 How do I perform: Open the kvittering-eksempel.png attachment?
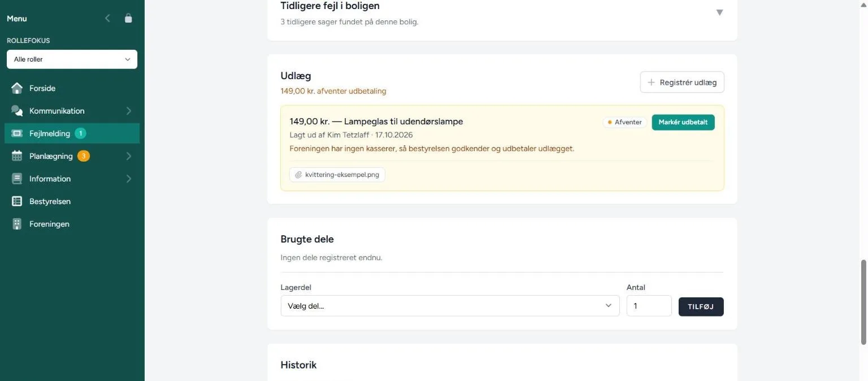(x=337, y=175)
